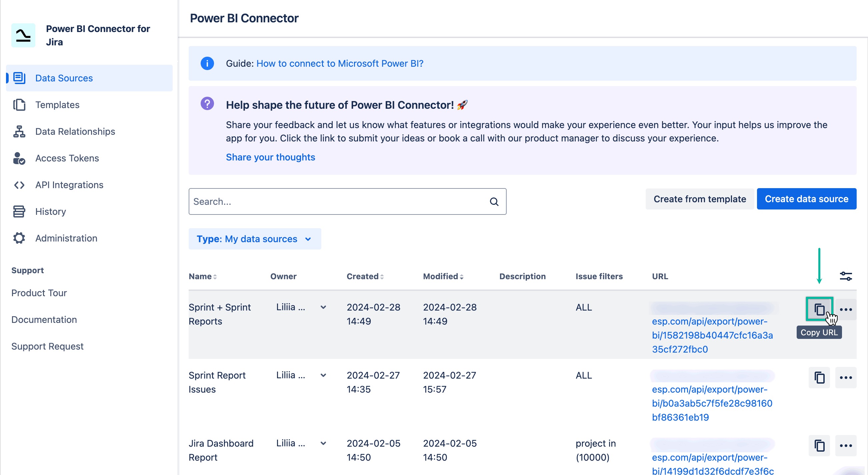Click the Create data source button

[806, 199]
